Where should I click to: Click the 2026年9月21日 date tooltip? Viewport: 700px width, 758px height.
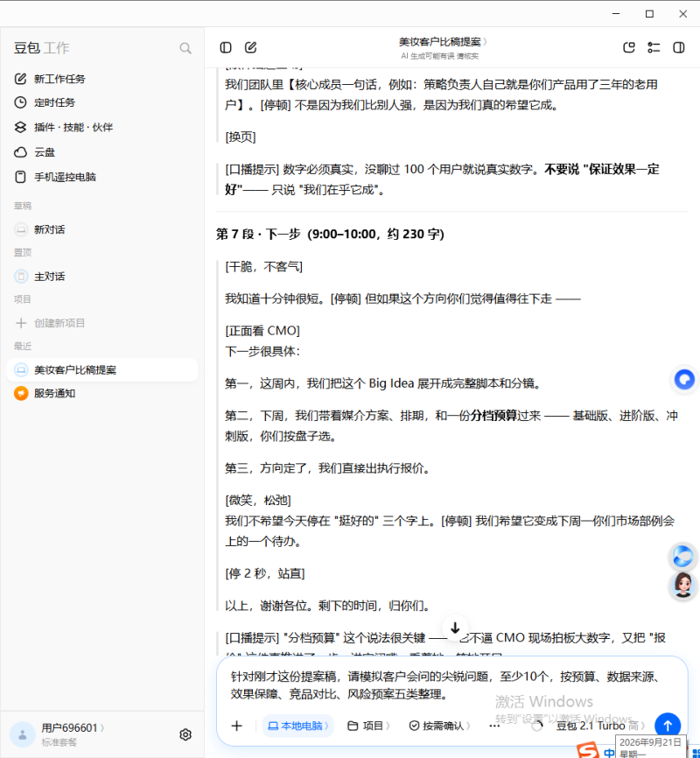(x=651, y=747)
